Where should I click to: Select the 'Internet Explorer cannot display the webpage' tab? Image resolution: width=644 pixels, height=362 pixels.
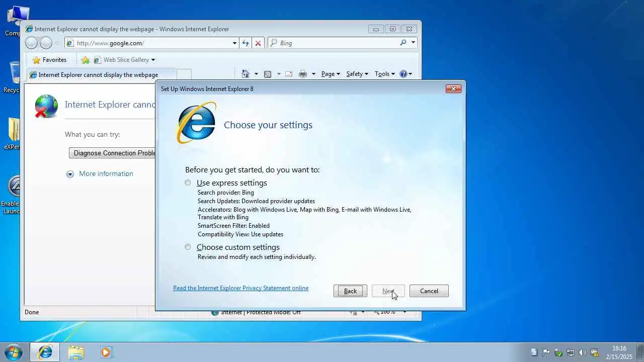point(101,75)
